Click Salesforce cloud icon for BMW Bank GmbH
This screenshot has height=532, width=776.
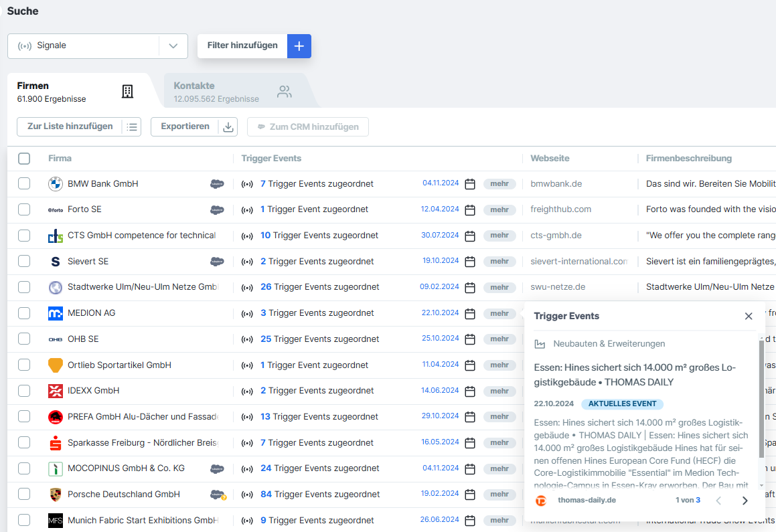click(217, 184)
